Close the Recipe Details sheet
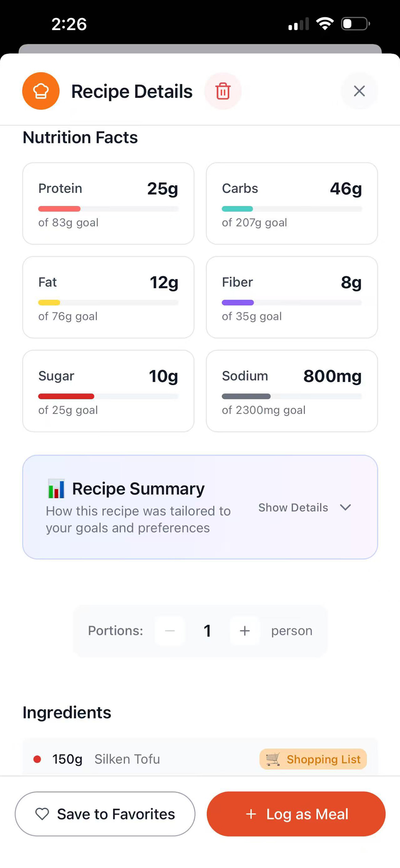Screen dimensions: 400x868 pos(359,91)
